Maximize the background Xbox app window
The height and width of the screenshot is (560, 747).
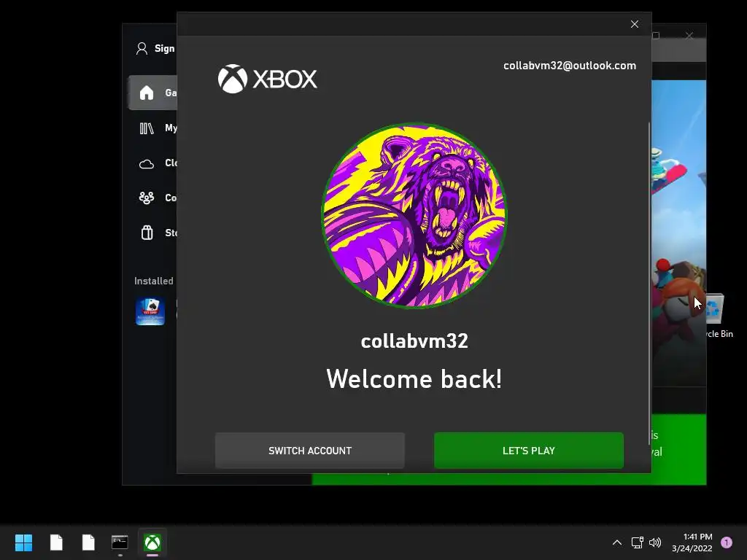point(657,36)
